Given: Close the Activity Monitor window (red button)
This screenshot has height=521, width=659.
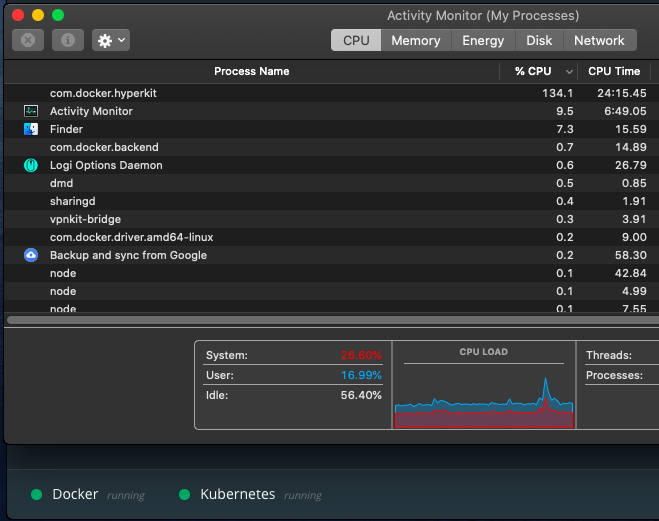Looking at the screenshot, I should tap(18, 15).
